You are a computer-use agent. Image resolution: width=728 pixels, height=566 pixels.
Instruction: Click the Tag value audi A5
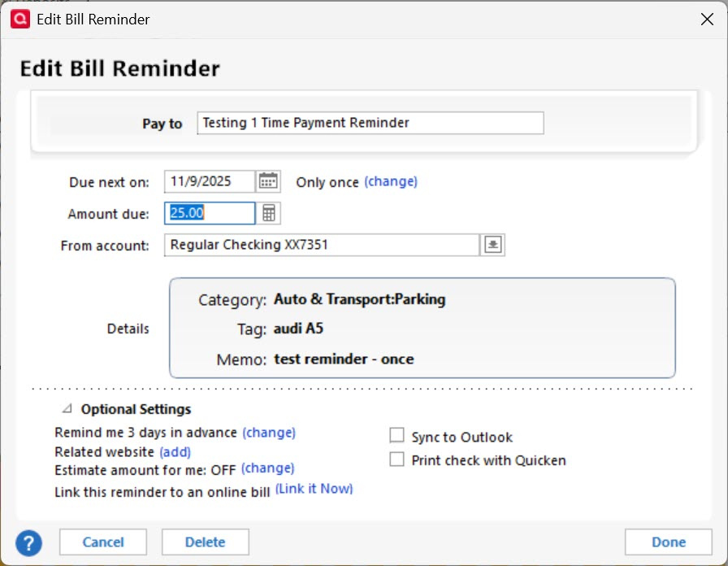298,329
